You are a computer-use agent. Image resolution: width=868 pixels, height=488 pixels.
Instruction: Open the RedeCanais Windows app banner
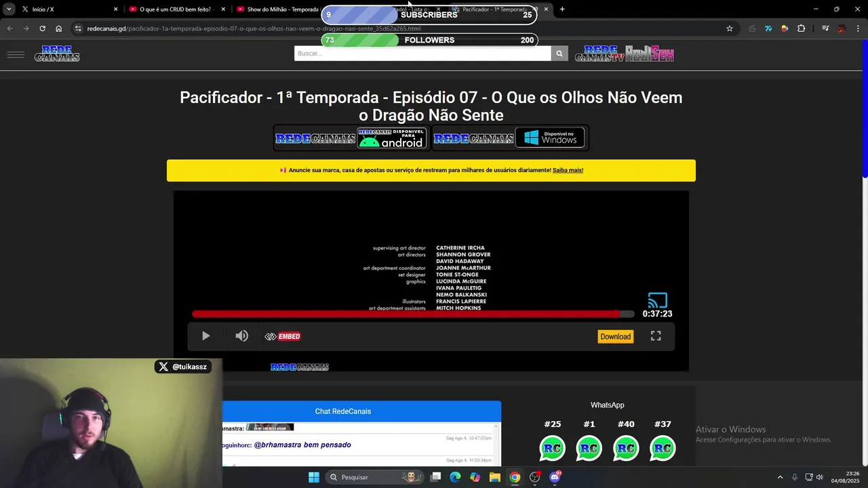tap(509, 138)
